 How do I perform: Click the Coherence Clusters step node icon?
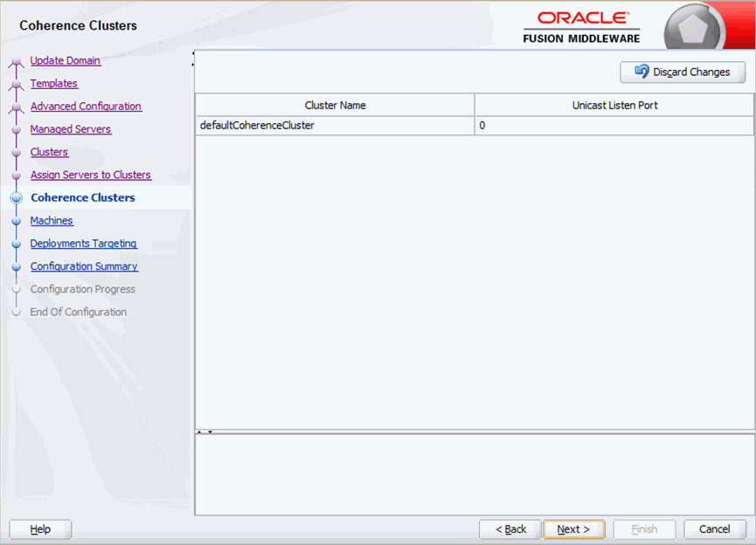17,197
